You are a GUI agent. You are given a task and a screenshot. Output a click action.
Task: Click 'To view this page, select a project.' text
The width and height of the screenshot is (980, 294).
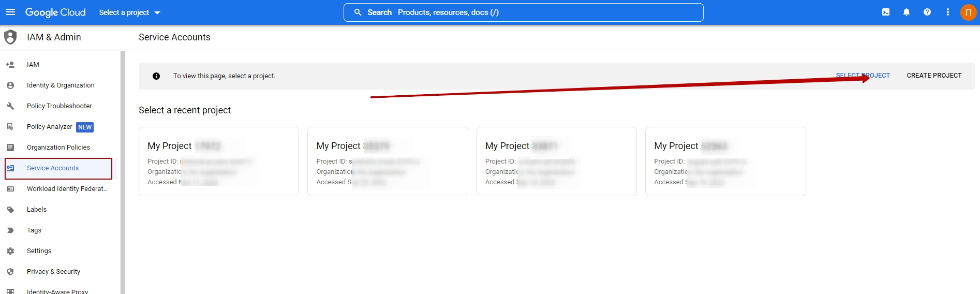coord(224,76)
